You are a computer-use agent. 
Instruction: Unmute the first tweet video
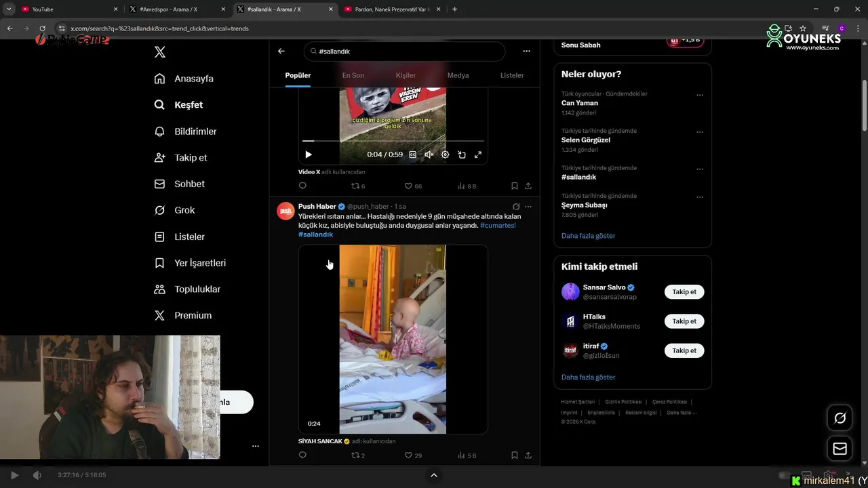click(429, 155)
